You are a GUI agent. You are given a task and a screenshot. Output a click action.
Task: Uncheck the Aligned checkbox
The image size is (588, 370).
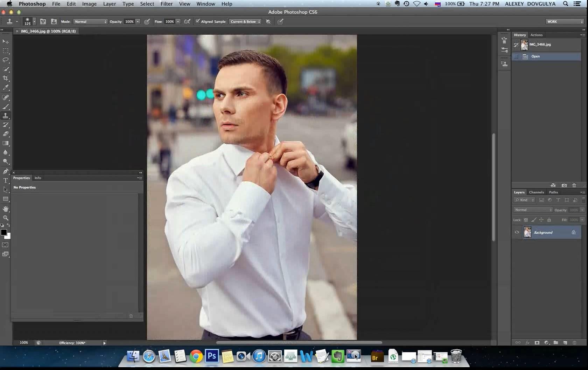(x=198, y=21)
